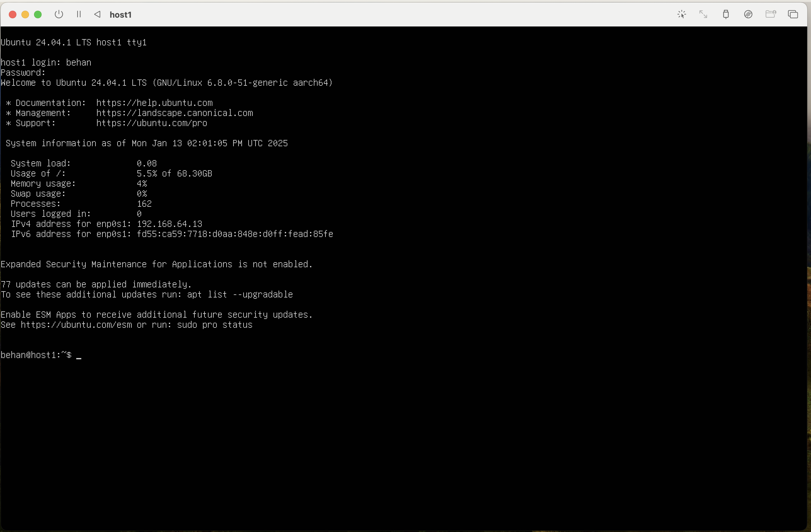Click the https://landscape.canonical.com URL text
Image resolution: width=811 pixels, height=532 pixels.
(175, 113)
